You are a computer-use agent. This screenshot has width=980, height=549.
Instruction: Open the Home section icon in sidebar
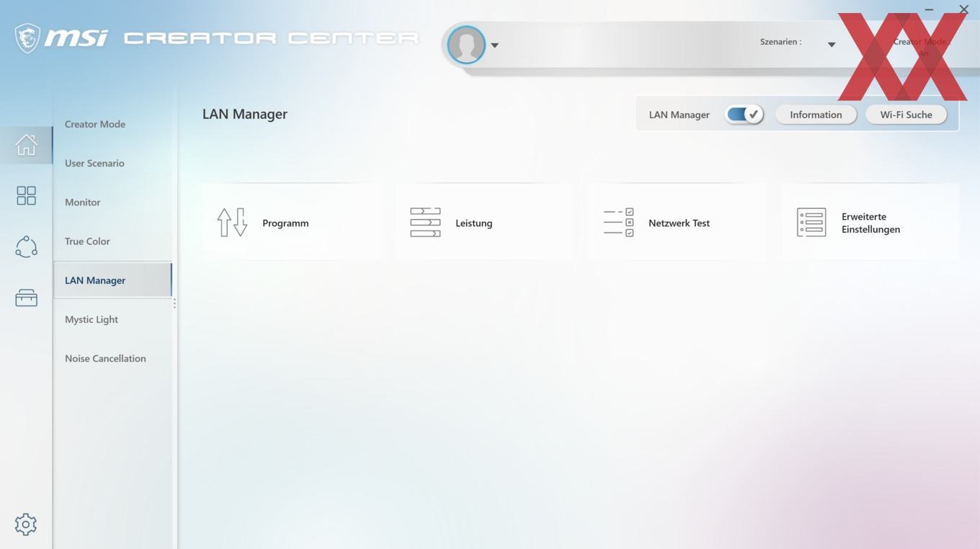pyautogui.click(x=26, y=145)
